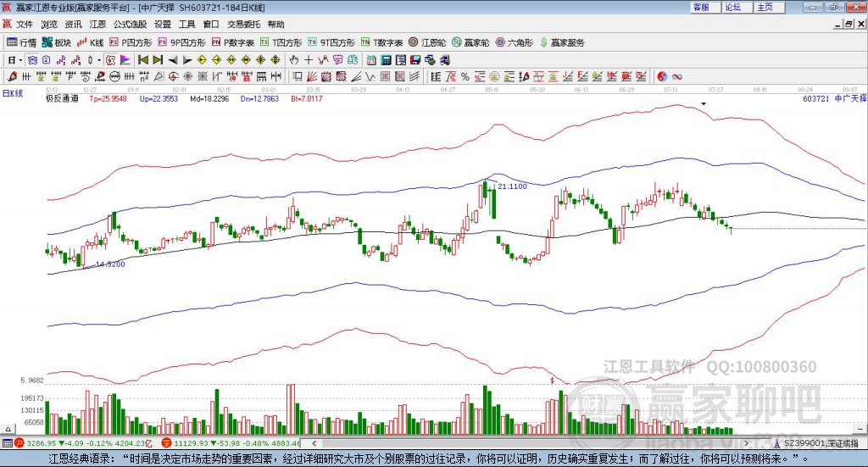The width and height of the screenshot is (868, 467).
Task: Select the percent % line tool
Action: (465, 77)
